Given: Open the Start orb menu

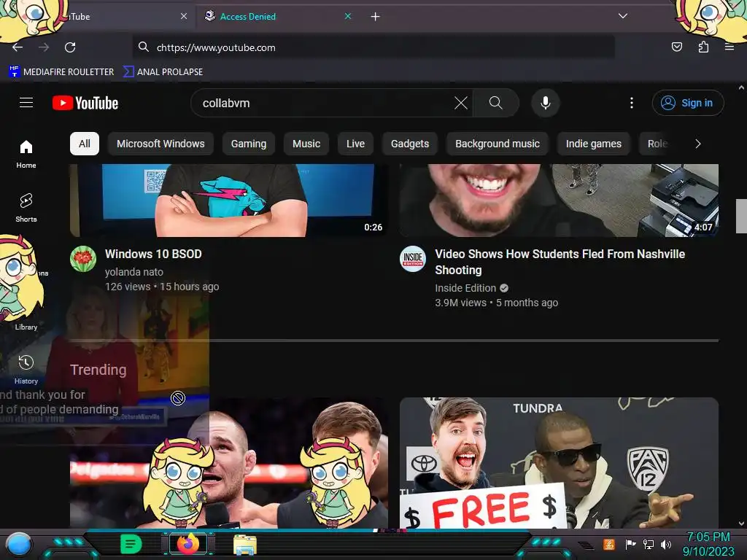Looking at the screenshot, I should (x=19, y=545).
